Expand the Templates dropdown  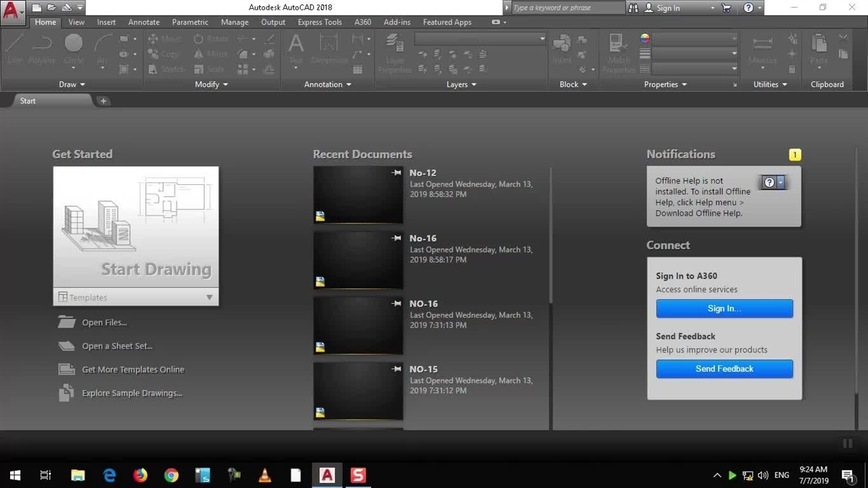point(209,298)
